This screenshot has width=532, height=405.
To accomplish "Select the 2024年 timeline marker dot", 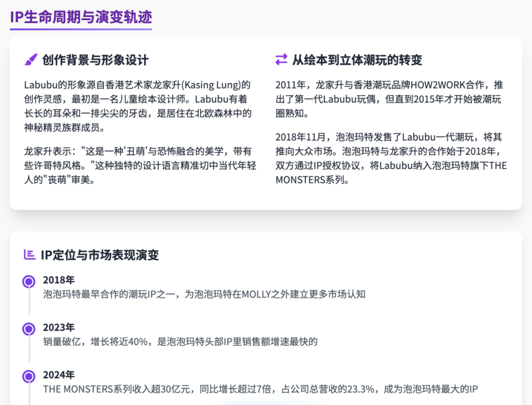I will tap(29, 376).
